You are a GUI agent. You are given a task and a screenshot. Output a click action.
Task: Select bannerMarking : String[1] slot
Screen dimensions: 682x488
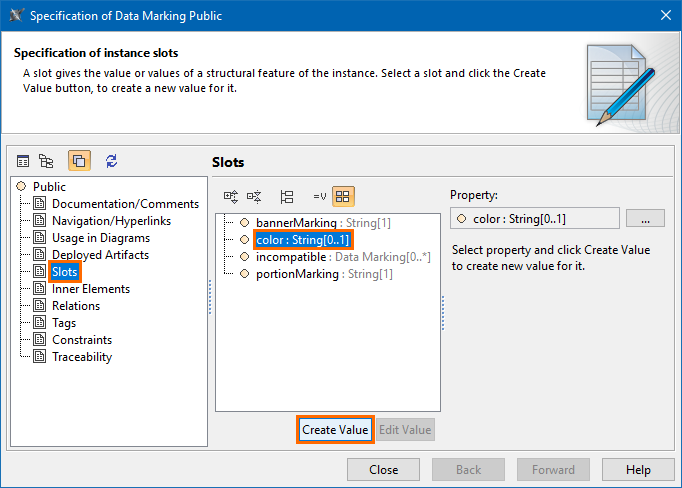point(323,223)
